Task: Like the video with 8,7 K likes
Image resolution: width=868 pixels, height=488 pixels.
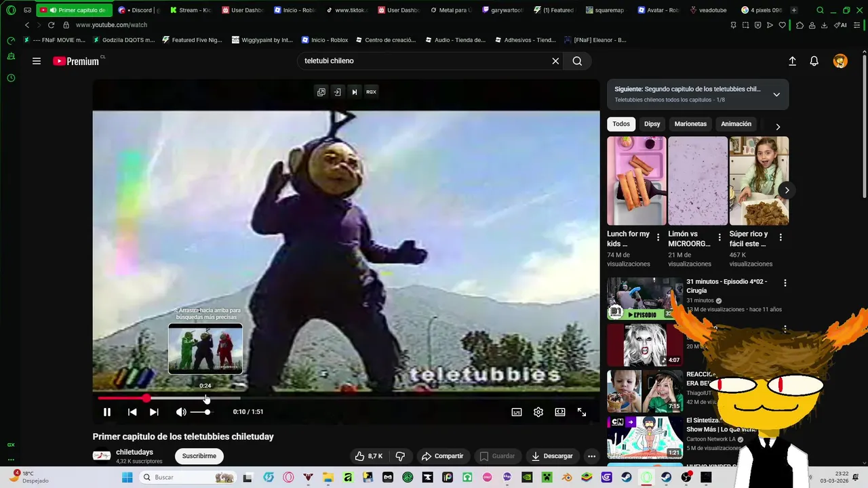Action: pyautogui.click(x=369, y=456)
